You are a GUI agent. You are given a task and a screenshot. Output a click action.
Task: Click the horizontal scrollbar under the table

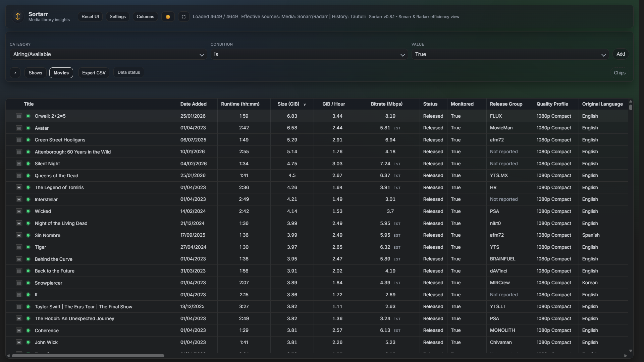[88, 356]
